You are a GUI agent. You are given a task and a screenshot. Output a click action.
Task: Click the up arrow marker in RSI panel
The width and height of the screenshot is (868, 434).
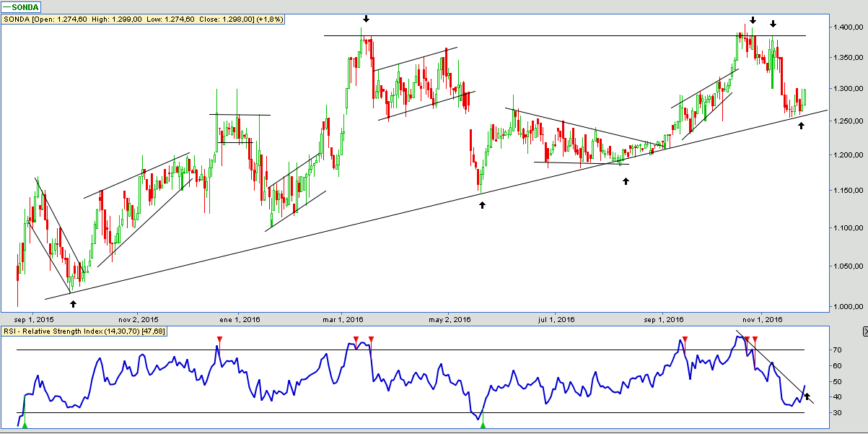807,396
